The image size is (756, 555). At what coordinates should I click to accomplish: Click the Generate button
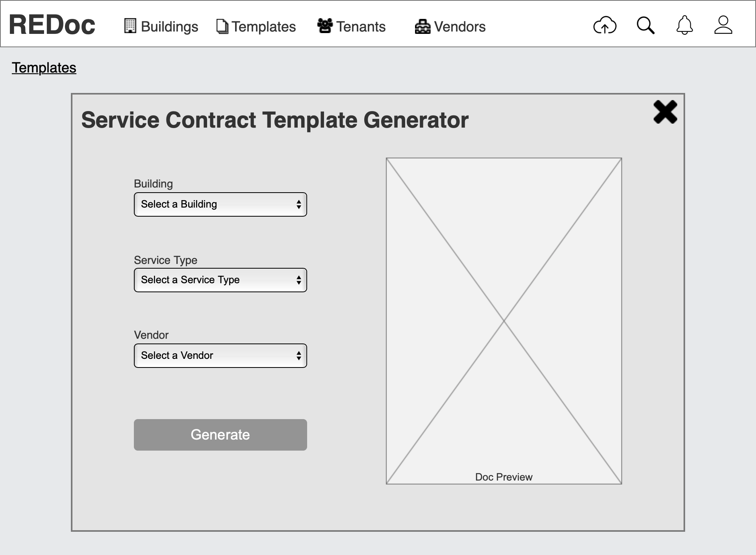pyautogui.click(x=220, y=435)
